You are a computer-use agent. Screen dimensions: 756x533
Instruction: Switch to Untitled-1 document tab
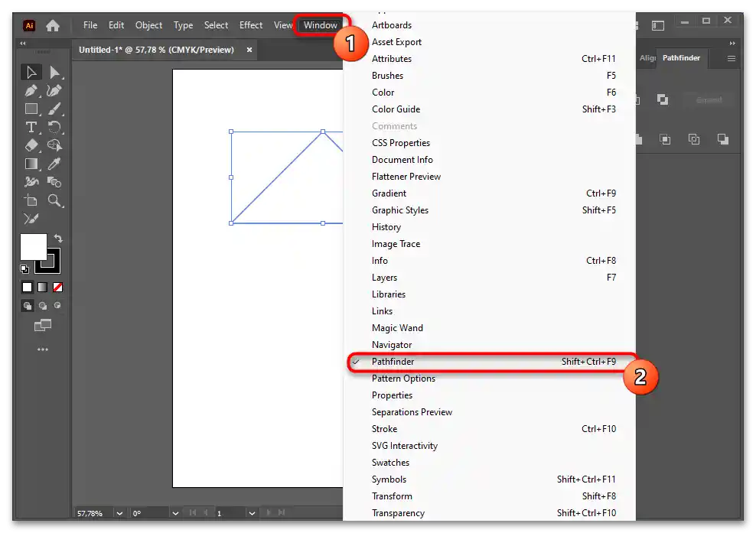pos(156,50)
